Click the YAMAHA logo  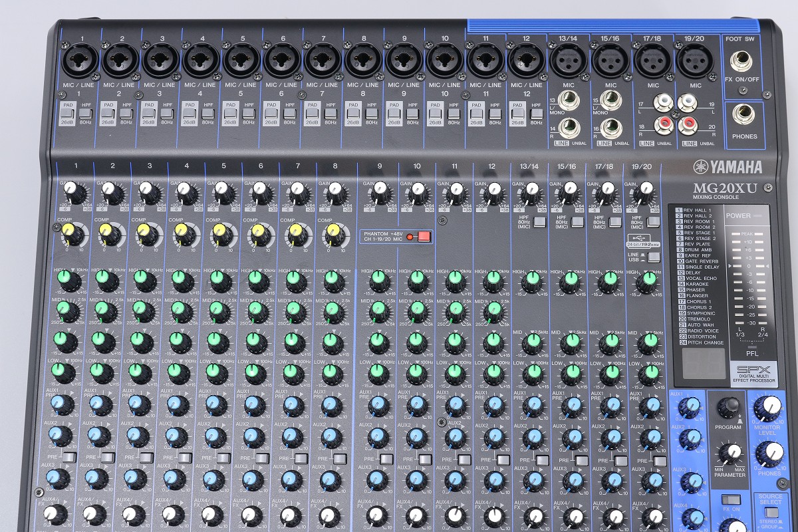point(728,167)
